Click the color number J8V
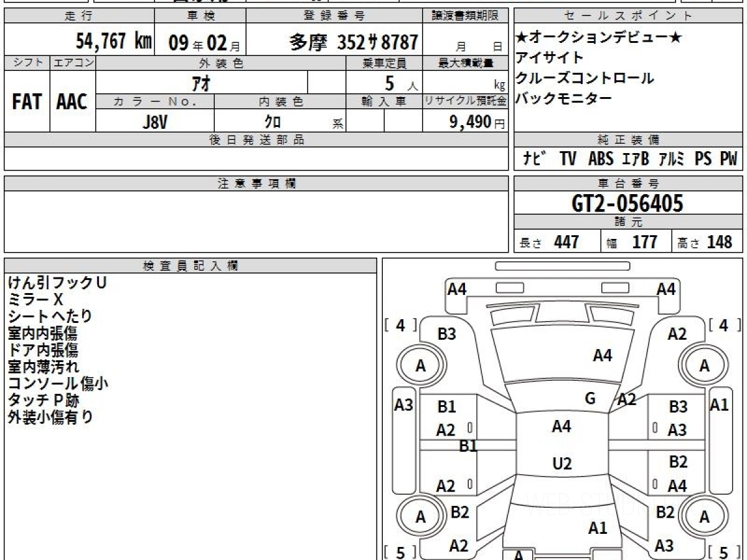747x560 pixels. 155,122
